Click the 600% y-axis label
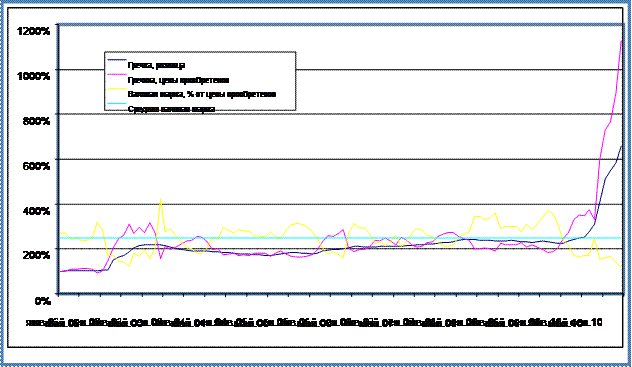Screen dimensions: 632x367 [x=36, y=166]
